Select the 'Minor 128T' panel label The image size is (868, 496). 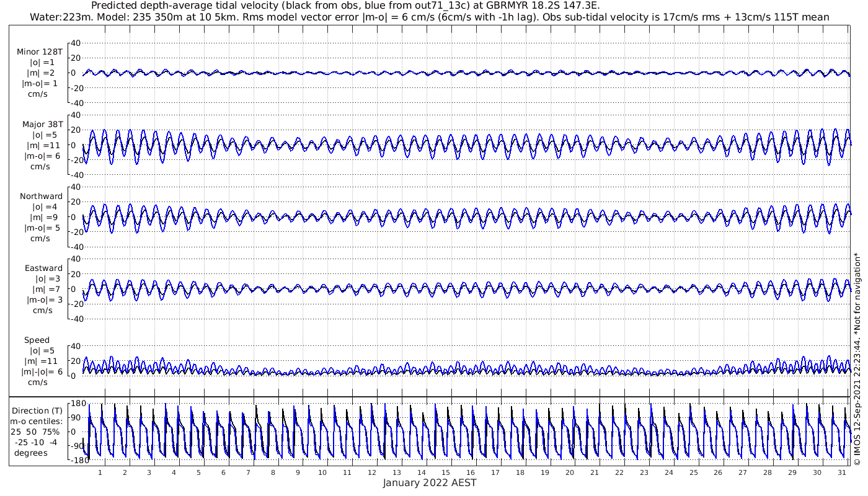(40, 51)
